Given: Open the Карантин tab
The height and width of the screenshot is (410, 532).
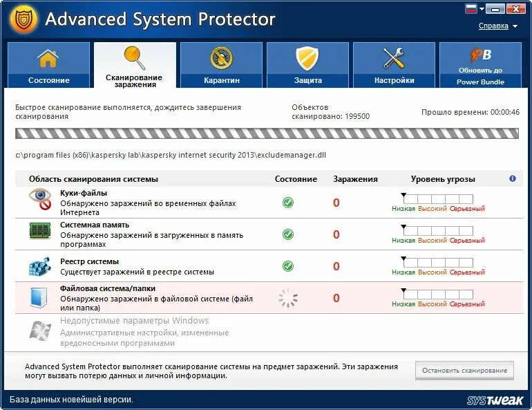Looking at the screenshot, I should [x=221, y=65].
